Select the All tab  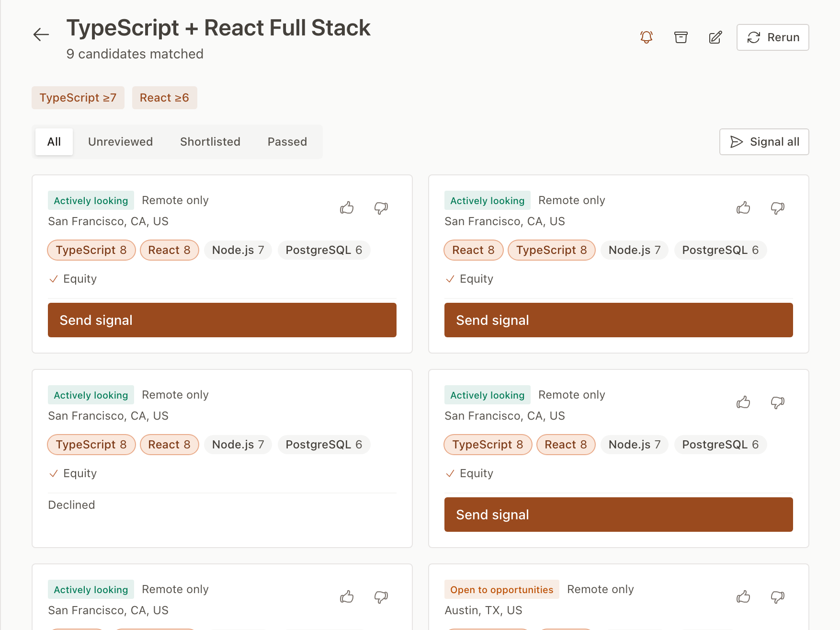click(x=54, y=142)
